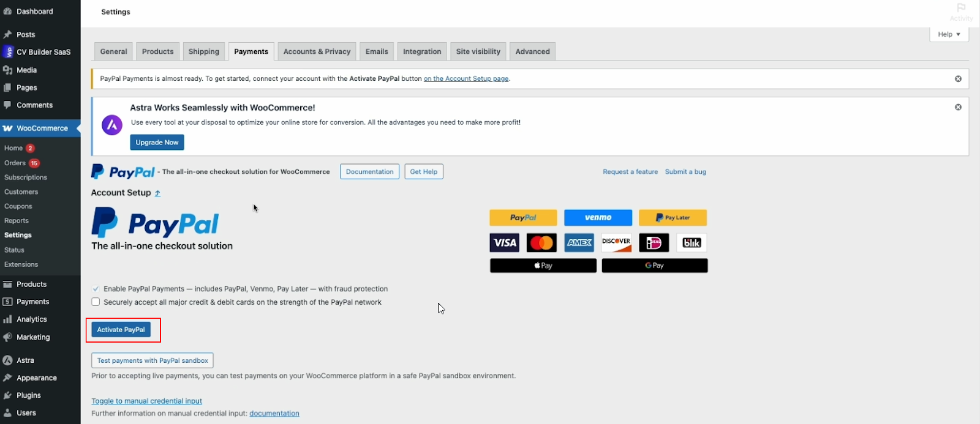Click the Upgrade Now button
The image size is (980, 424).
coord(157,143)
